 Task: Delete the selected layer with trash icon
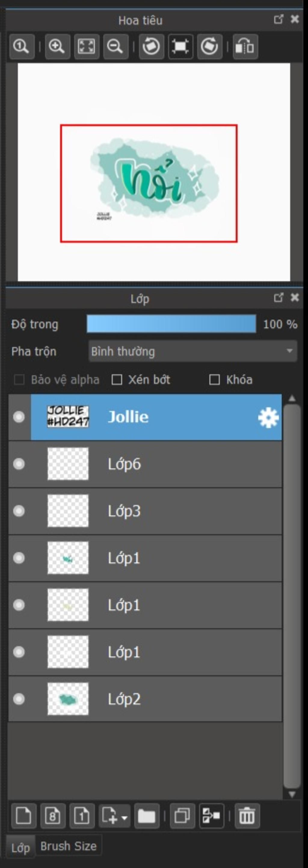[247, 816]
